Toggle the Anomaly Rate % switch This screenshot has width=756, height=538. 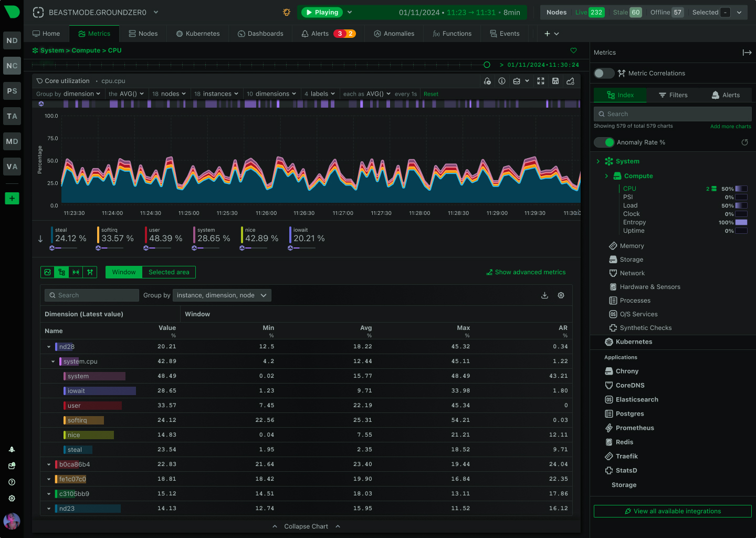point(604,142)
